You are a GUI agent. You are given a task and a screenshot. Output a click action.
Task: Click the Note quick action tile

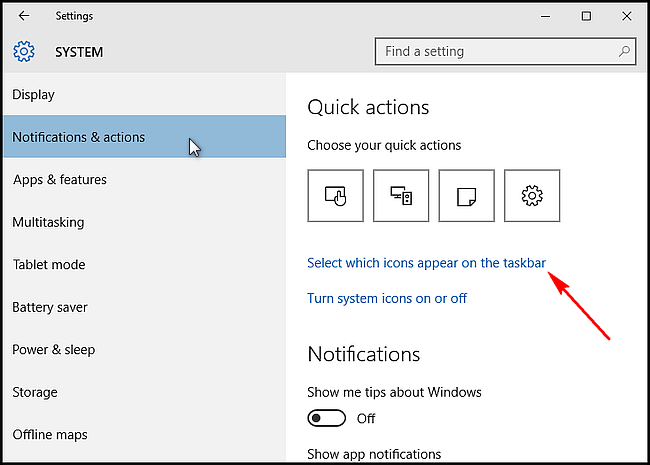(x=466, y=196)
